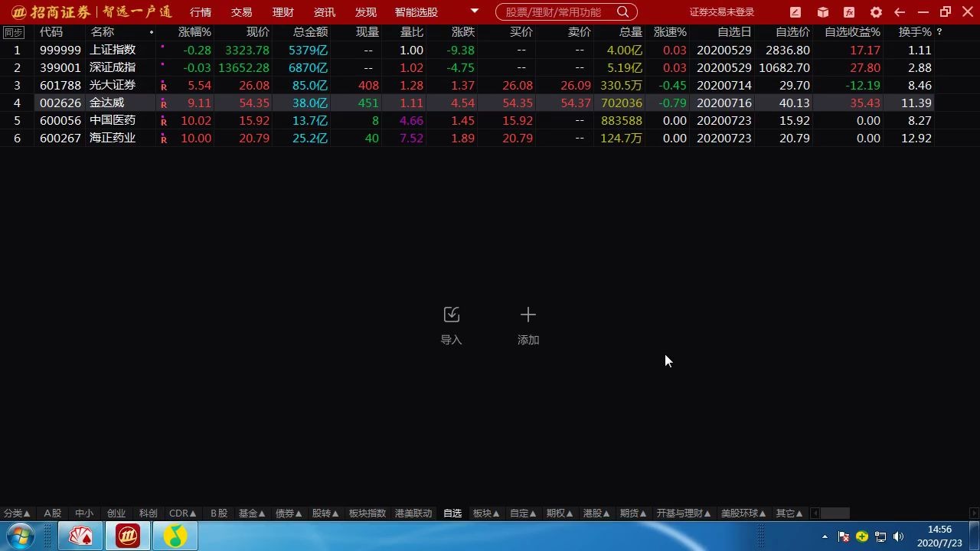The width and height of the screenshot is (980, 551).
Task: Open the 发现 menu
Action: coord(366,12)
